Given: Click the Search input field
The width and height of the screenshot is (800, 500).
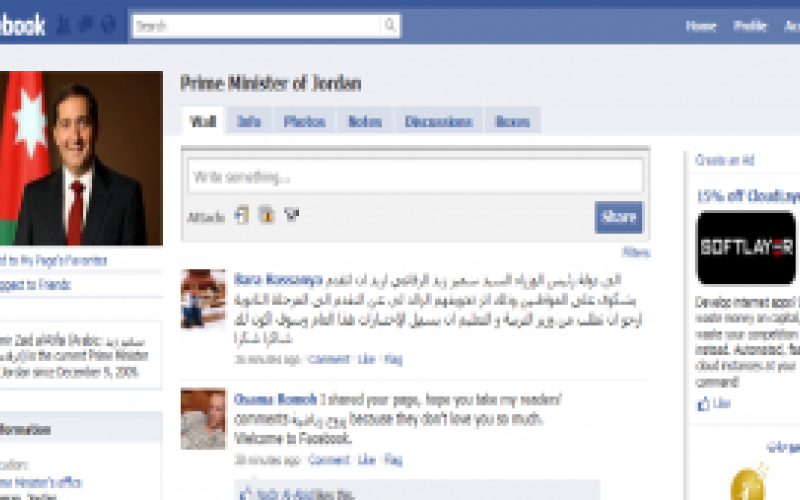Looking at the screenshot, I should click(257, 26).
